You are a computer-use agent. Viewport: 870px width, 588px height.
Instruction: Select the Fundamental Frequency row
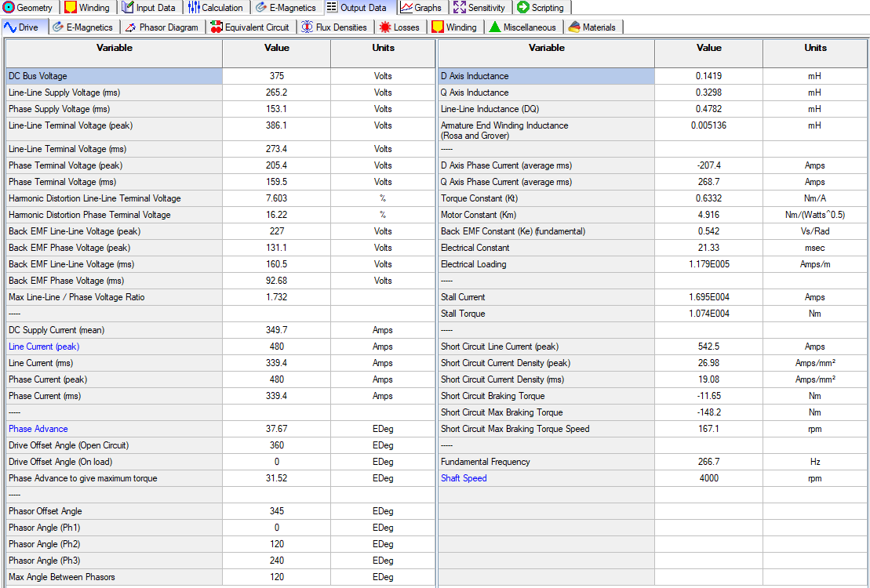coord(653,462)
